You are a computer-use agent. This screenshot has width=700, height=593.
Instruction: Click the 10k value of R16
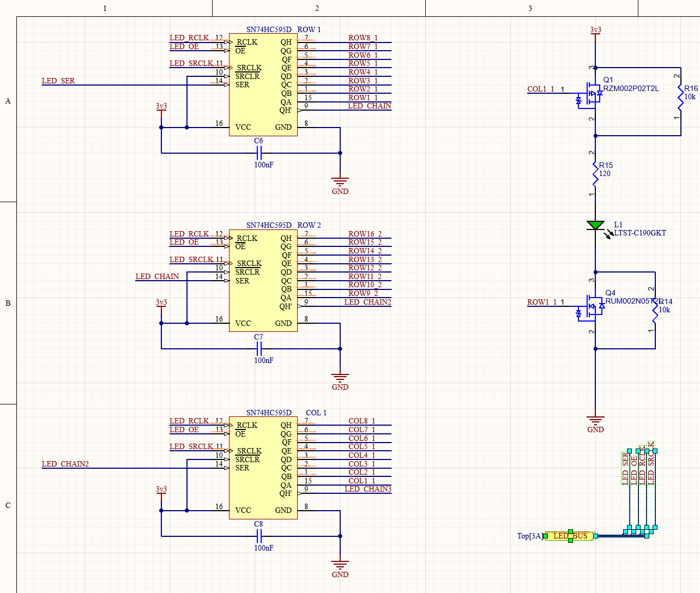point(690,96)
